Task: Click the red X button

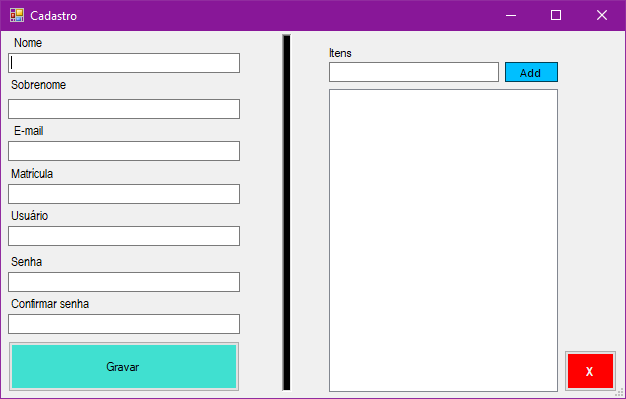Action: tap(590, 371)
